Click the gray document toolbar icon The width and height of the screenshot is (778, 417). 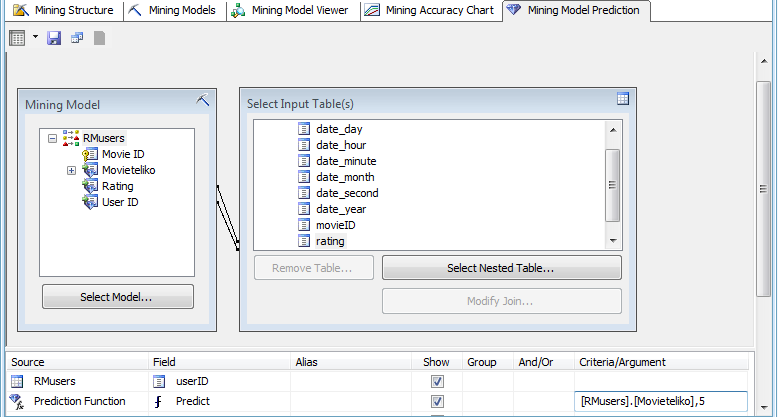coord(99,38)
